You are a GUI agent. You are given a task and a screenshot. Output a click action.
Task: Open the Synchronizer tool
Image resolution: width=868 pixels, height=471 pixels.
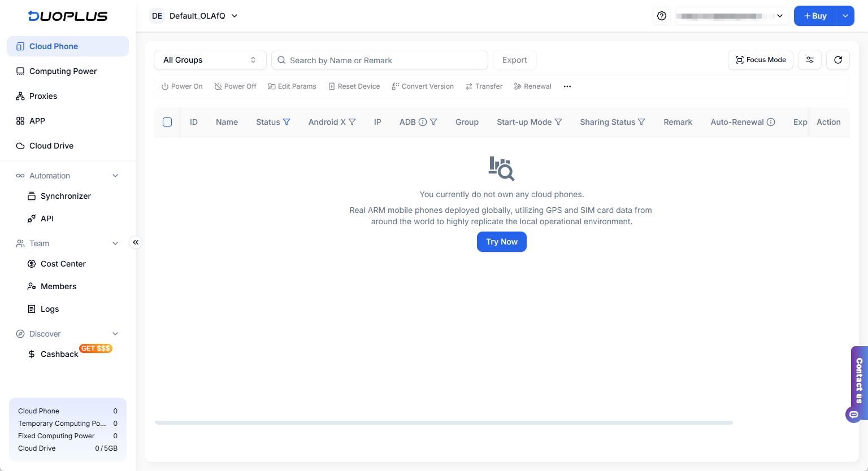[66, 196]
